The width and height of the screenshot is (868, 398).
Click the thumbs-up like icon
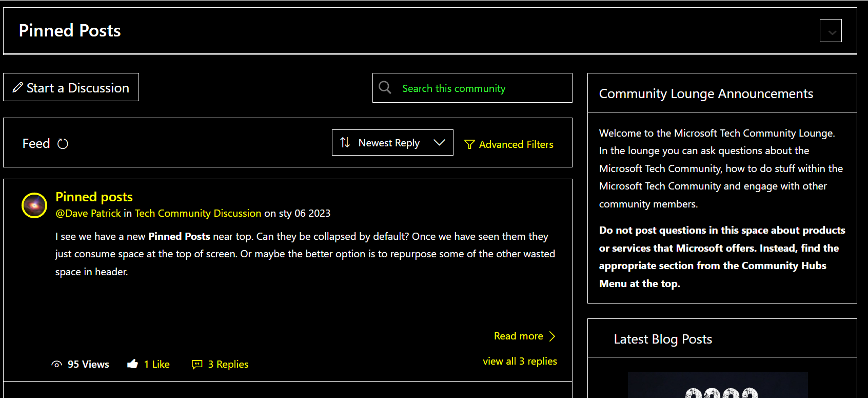click(x=133, y=364)
